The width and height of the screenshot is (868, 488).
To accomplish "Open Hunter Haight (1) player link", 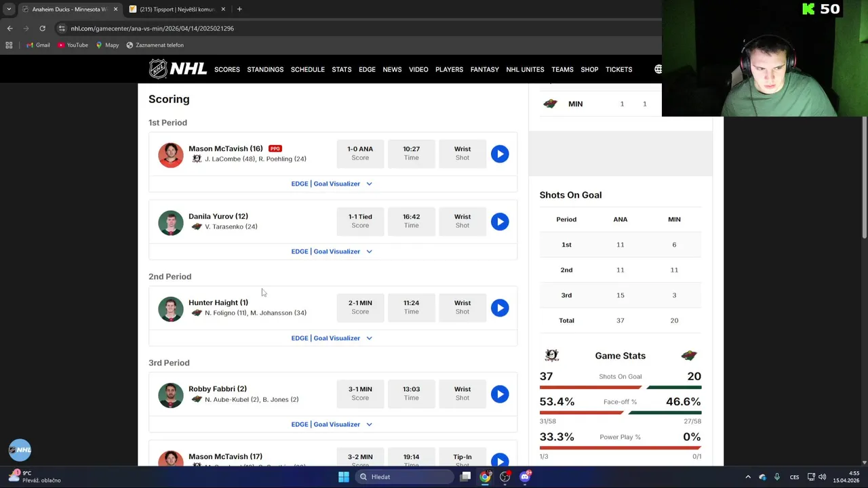I will [218, 302].
